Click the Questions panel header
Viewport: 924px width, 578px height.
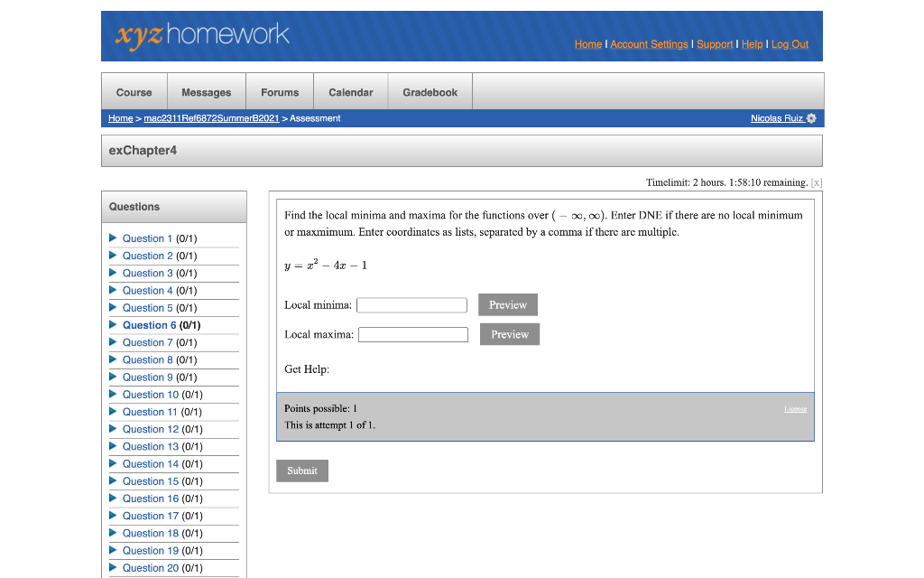pyautogui.click(x=174, y=207)
